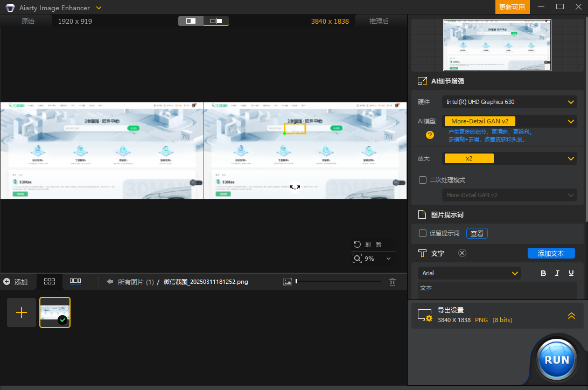Click the 图片提示词 document icon

pyautogui.click(x=422, y=214)
